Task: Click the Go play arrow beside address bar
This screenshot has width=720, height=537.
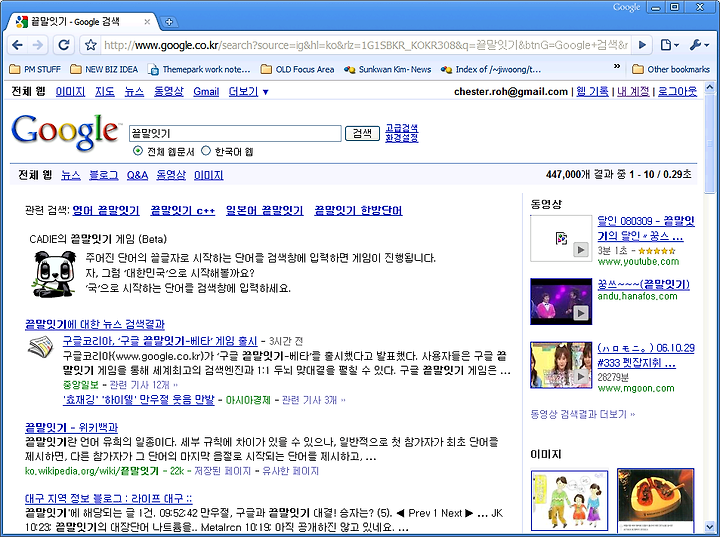Action: [642, 45]
